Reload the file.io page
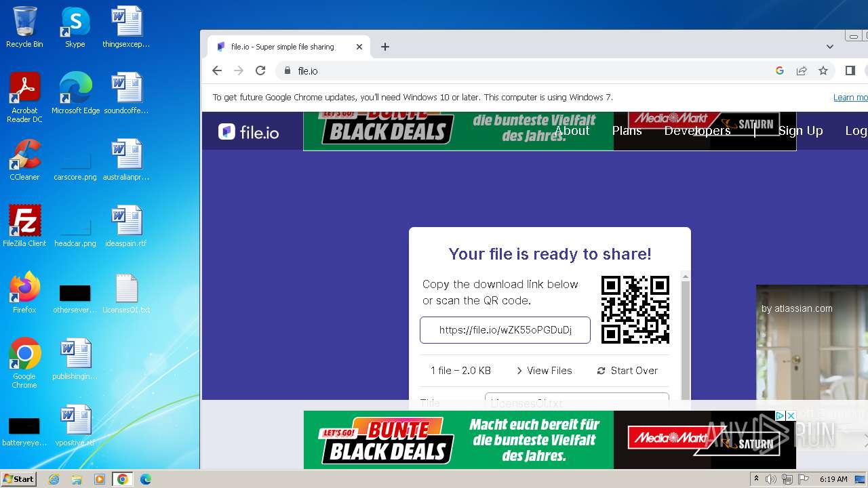Screen dimensions: 868x488 260,70
